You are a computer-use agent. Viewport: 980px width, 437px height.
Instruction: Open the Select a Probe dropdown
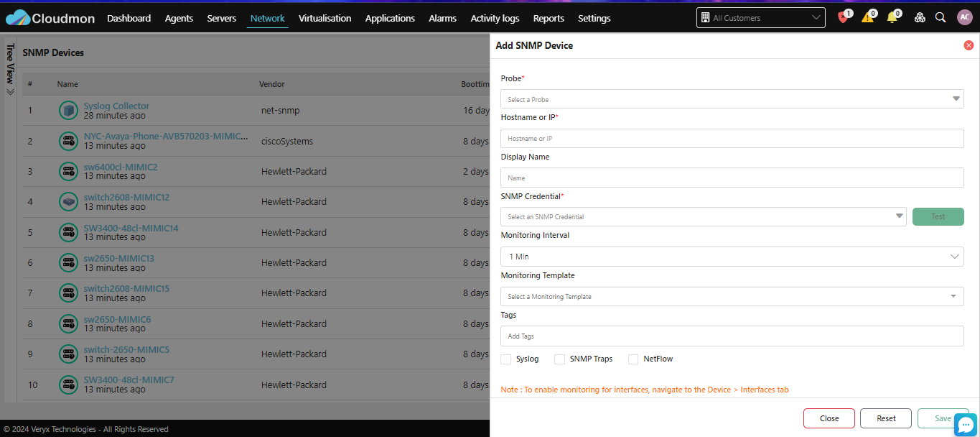[732, 99]
